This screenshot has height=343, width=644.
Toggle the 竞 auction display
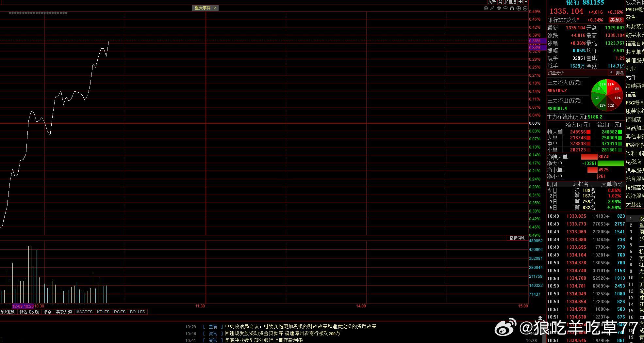click(500, 2)
